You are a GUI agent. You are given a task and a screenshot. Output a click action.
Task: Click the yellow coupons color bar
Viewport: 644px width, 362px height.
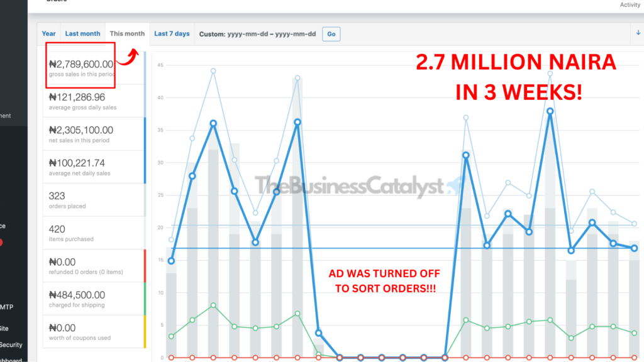pos(145,332)
